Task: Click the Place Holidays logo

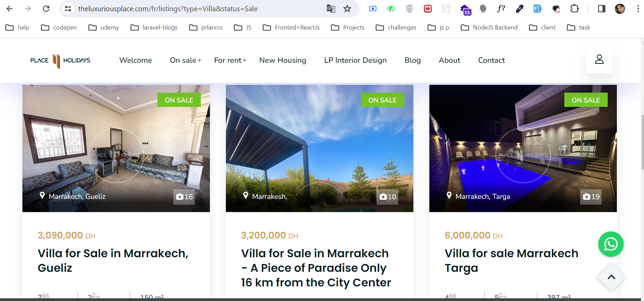Action: point(60,61)
